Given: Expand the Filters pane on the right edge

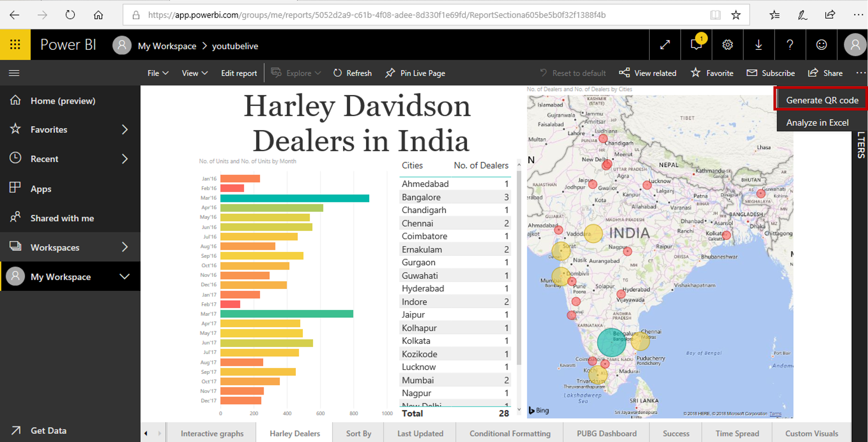Looking at the screenshot, I should (861, 146).
